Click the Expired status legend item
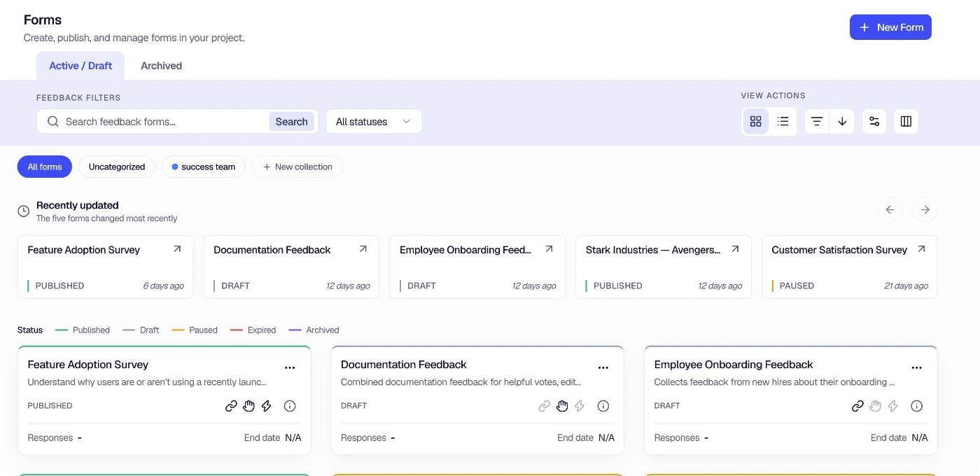 coord(253,330)
